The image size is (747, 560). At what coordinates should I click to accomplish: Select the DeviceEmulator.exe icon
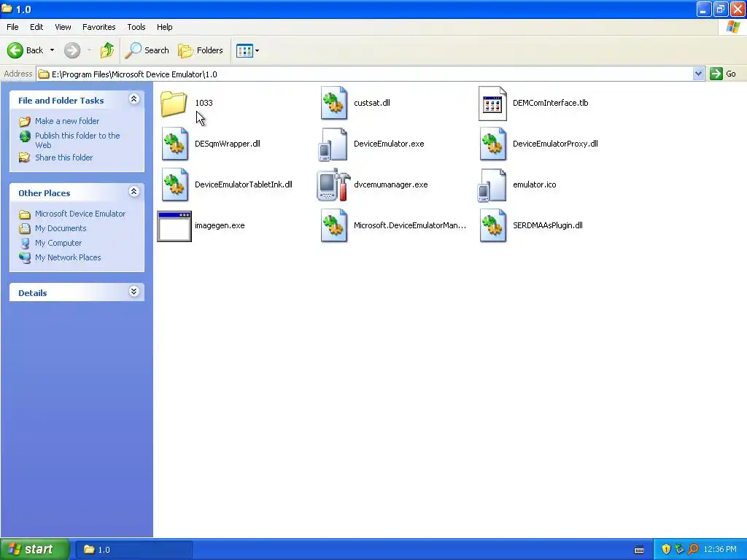[x=333, y=144]
